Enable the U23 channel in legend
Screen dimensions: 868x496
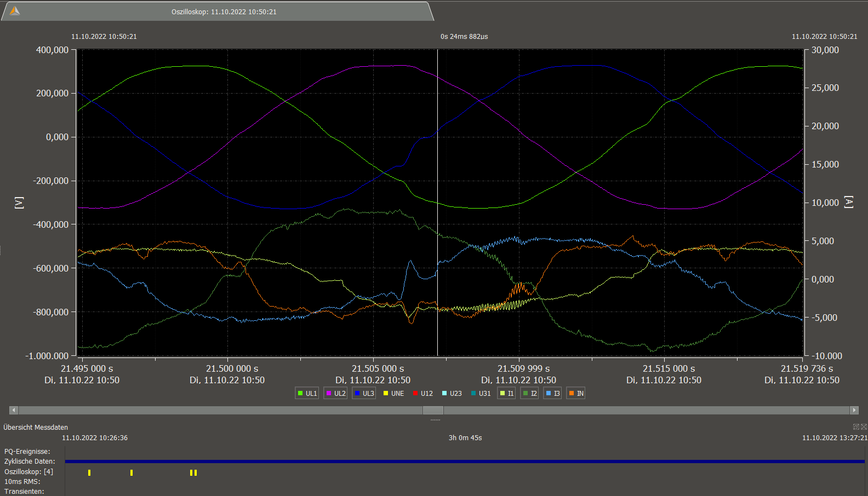point(452,393)
